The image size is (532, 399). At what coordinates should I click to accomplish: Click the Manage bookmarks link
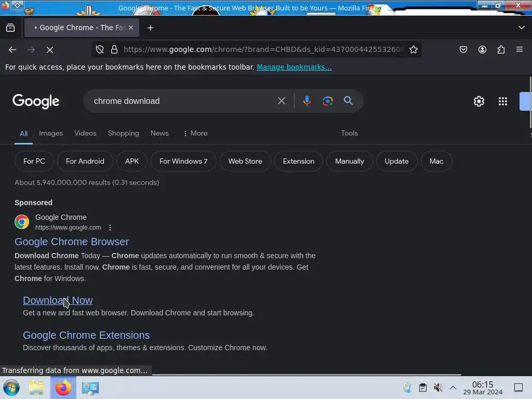(x=294, y=67)
